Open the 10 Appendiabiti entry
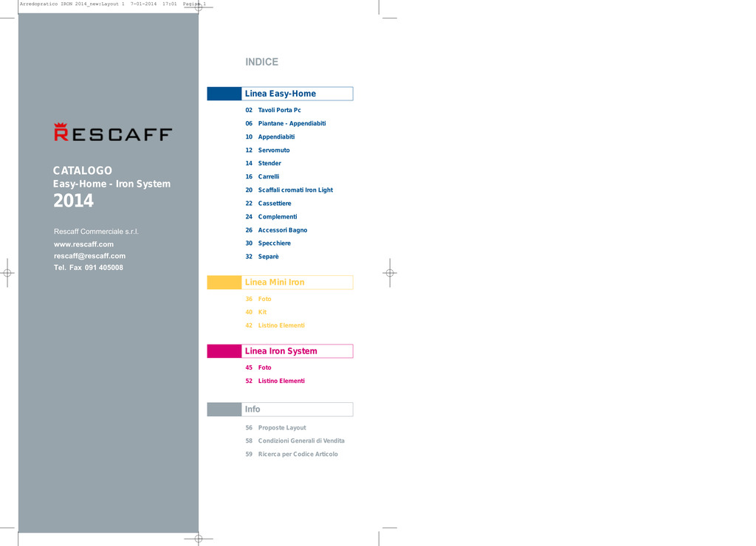Viewport: 756px width, 546px height. point(270,136)
